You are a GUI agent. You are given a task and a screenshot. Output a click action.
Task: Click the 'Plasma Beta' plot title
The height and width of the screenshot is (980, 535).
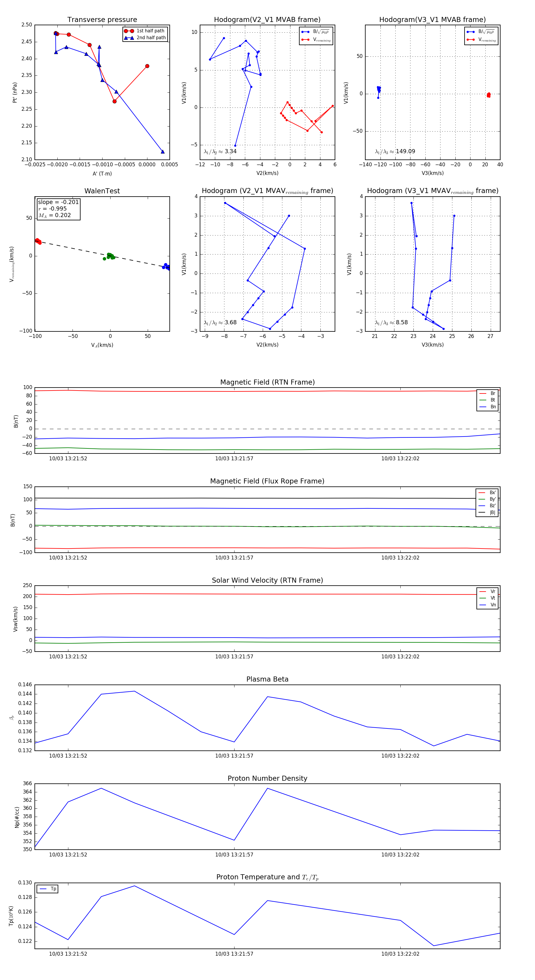click(x=267, y=679)
